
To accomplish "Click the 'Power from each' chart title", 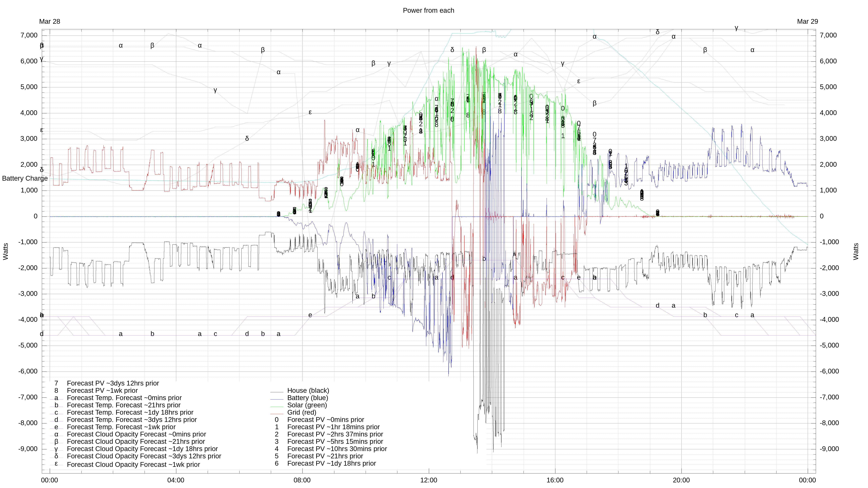I will point(428,11).
